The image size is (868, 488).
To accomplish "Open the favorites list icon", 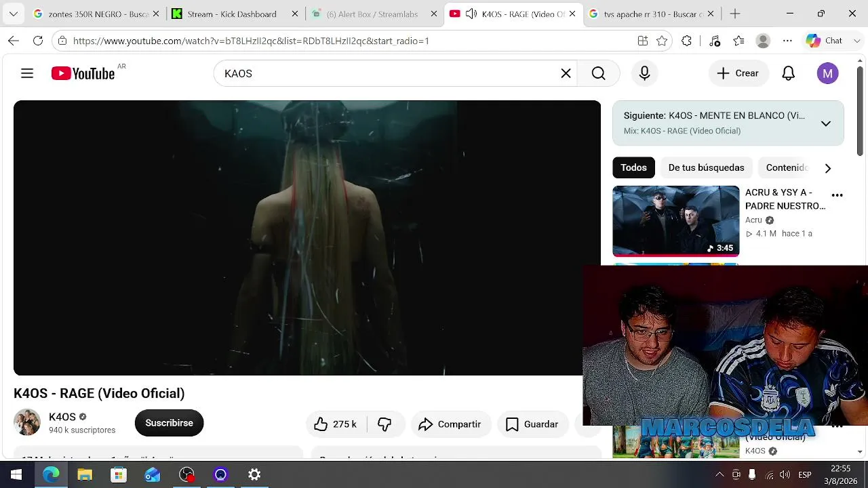I will 739,41.
